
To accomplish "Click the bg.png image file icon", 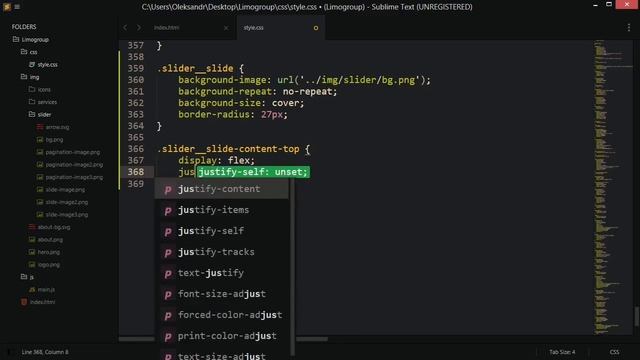I will click(x=40, y=140).
